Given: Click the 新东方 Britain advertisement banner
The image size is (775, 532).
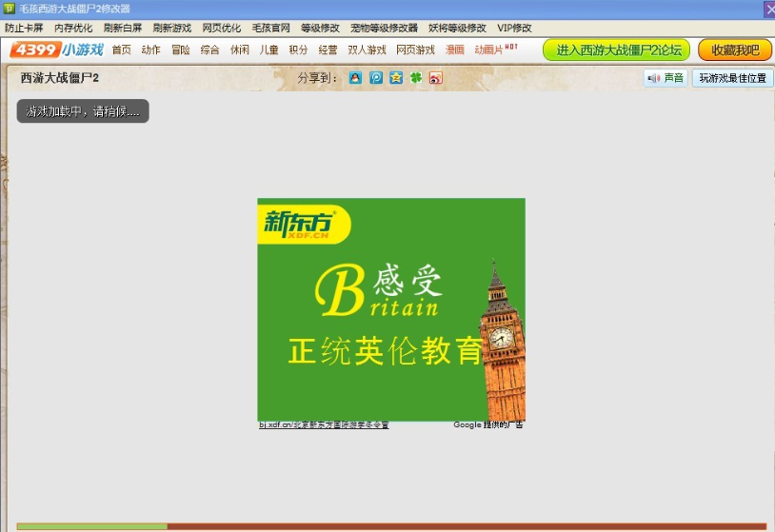Looking at the screenshot, I should [391, 309].
